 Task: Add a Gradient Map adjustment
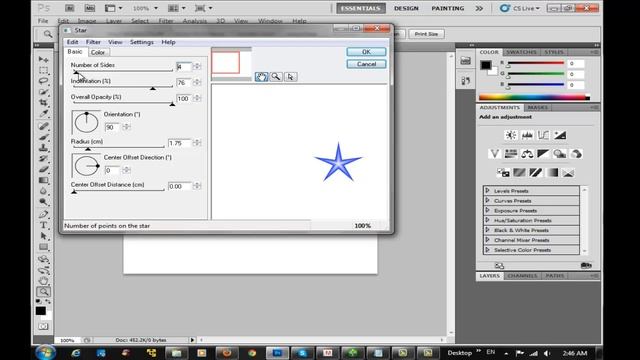click(x=552, y=173)
